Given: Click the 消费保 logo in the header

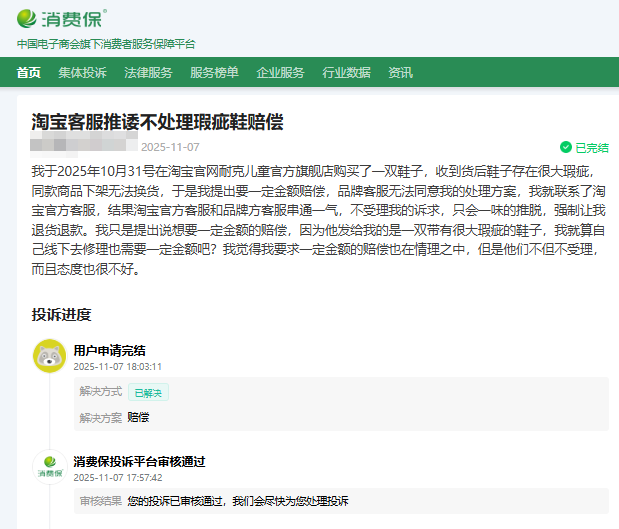Looking at the screenshot, I should pyautogui.click(x=61, y=19).
